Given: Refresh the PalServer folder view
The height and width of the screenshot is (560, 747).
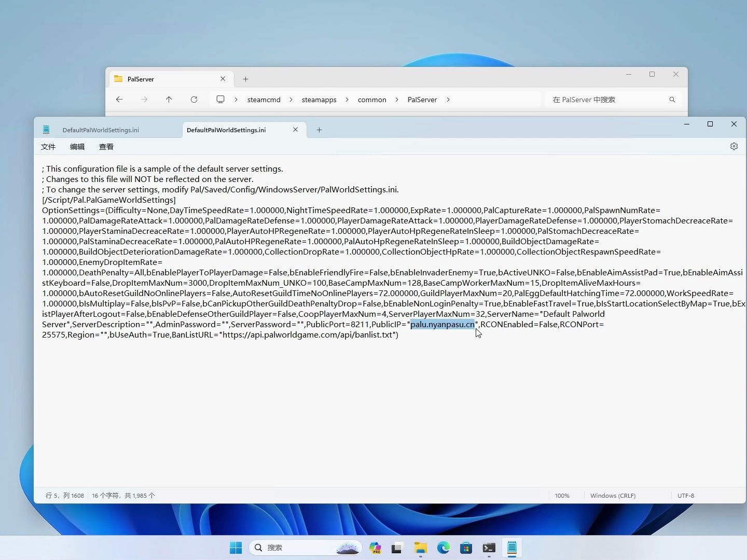Looking at the screenshot, I should (194, 100).
